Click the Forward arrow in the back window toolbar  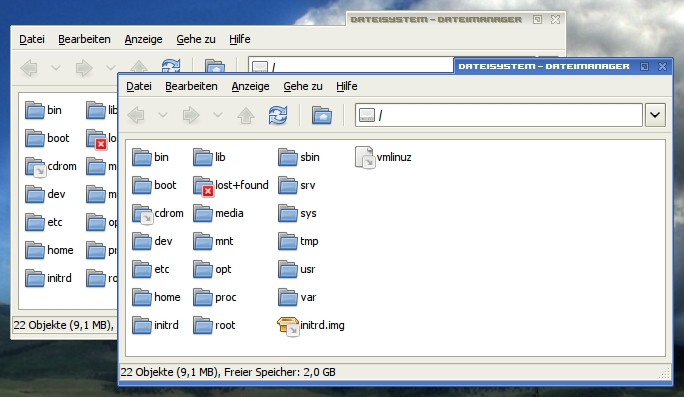click(x=84, y=68)
